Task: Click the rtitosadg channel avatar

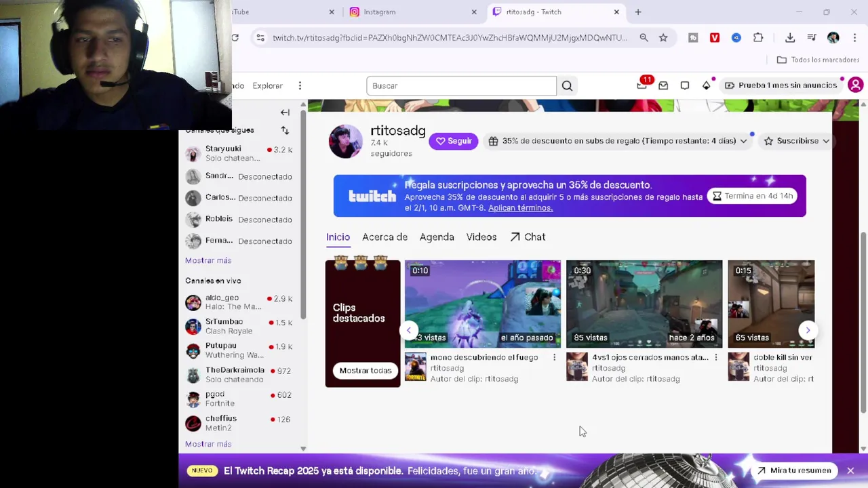Action: click(x=346, y=141)
